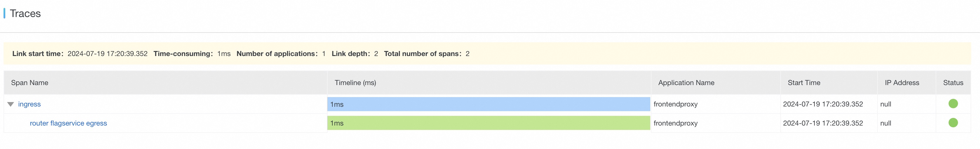Open the router flagservice egress span
980x149 pixels.
point(68,123)
